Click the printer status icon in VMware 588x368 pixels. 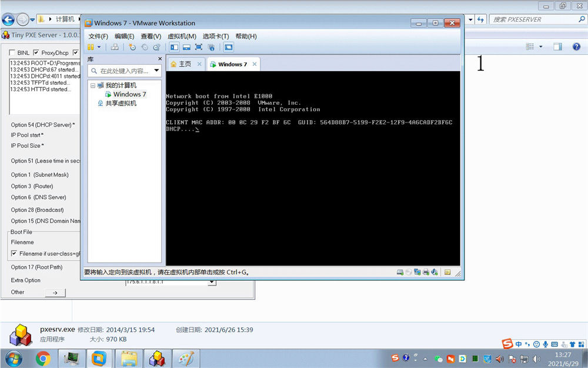tap(426, 272)
